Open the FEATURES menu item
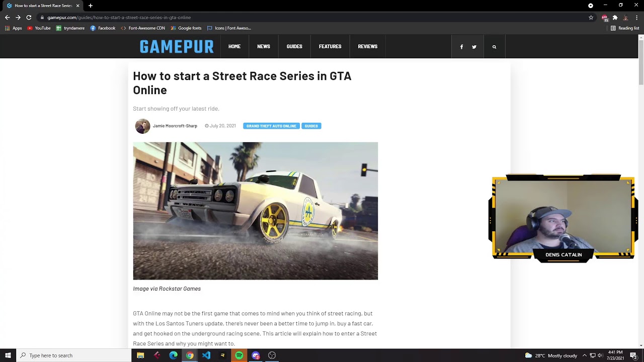The width and height of the screenshot is (644, 362). (330, 46)
